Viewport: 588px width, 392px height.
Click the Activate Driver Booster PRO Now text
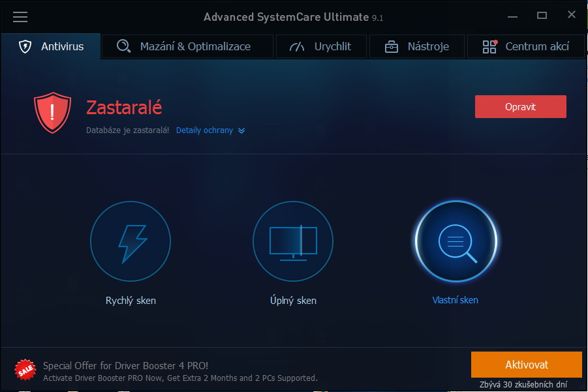[180, 378]
